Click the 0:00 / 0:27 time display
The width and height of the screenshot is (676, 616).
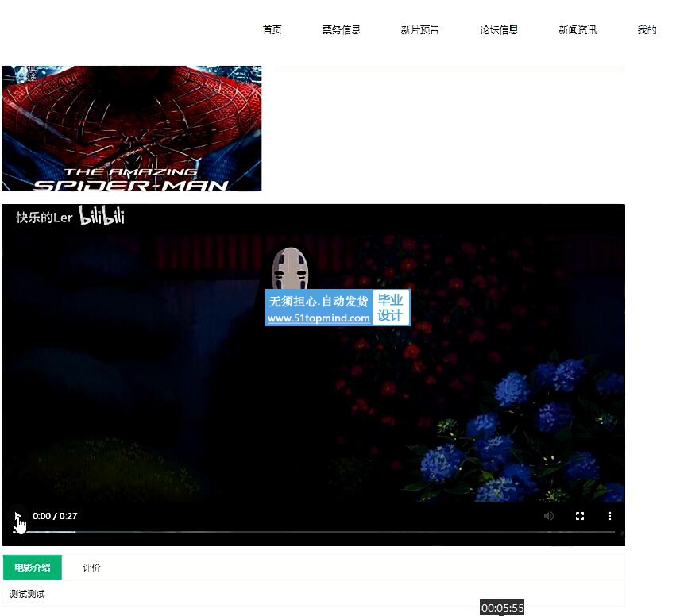(x=55, y=516)
